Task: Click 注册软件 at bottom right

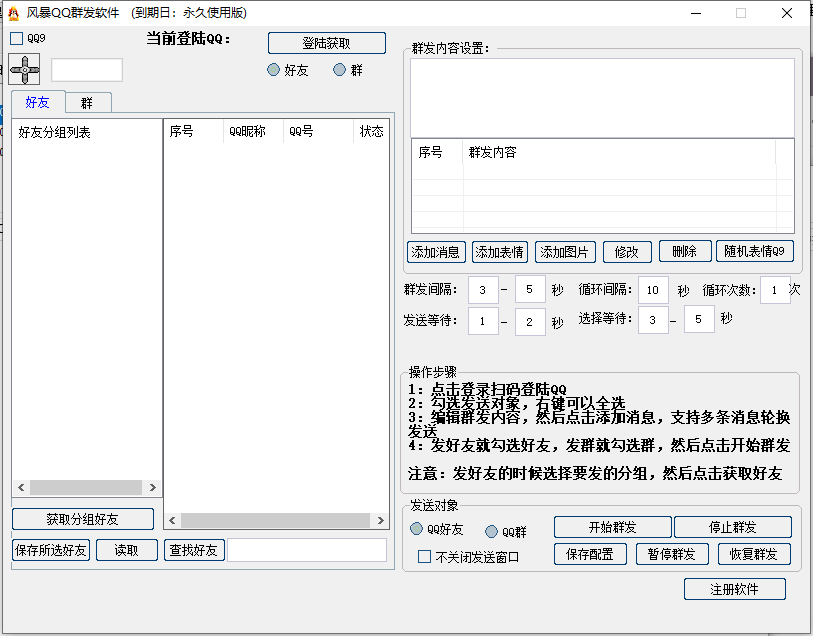Action: (732, 589)
